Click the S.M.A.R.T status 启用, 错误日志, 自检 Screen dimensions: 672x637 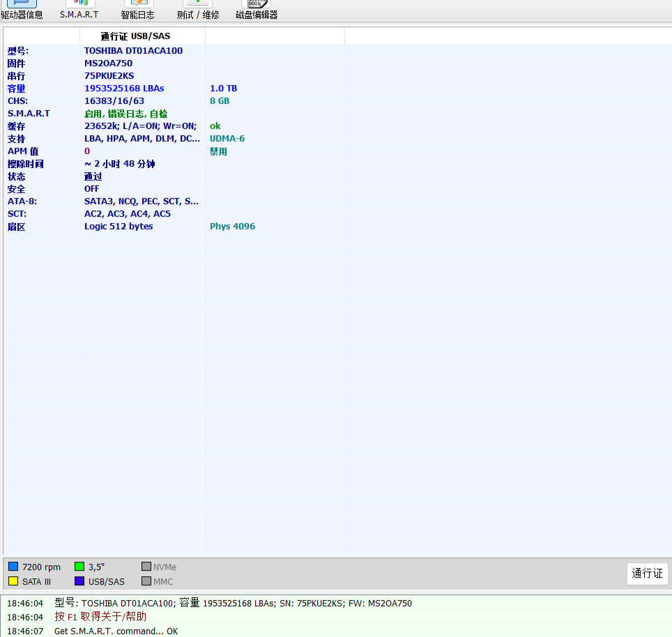tap(126, 114)
